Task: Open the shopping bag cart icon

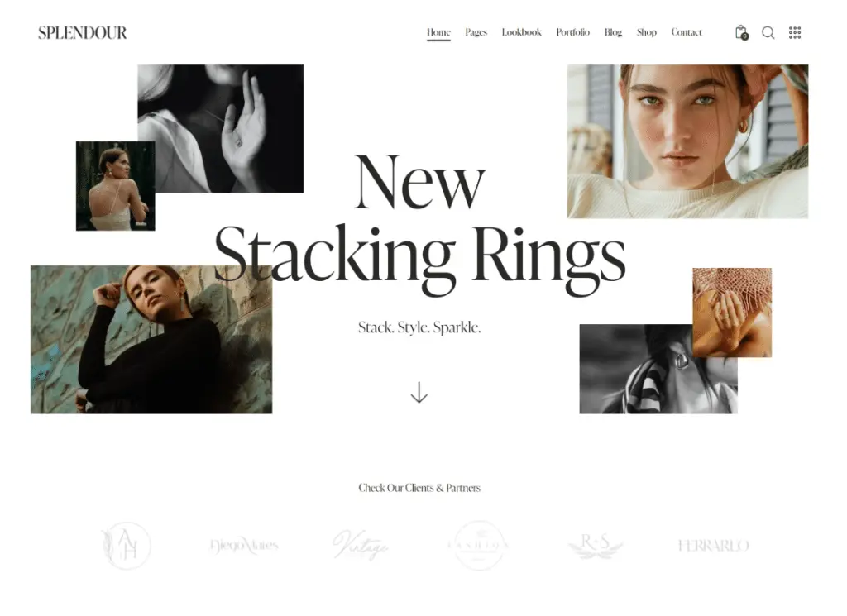Action: click(741, 32)
